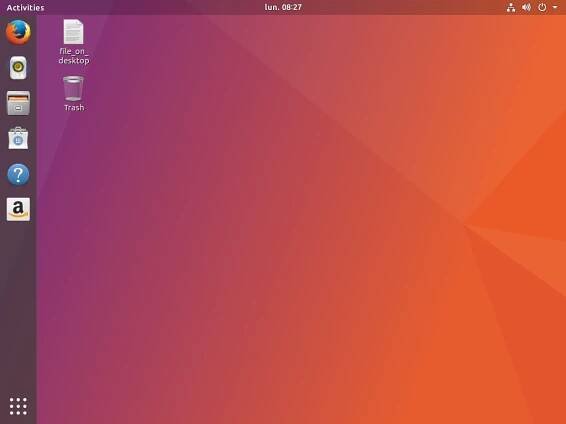Open the Amazon launcher
This screenshot has width=566, height=424.
coord(18,209)
